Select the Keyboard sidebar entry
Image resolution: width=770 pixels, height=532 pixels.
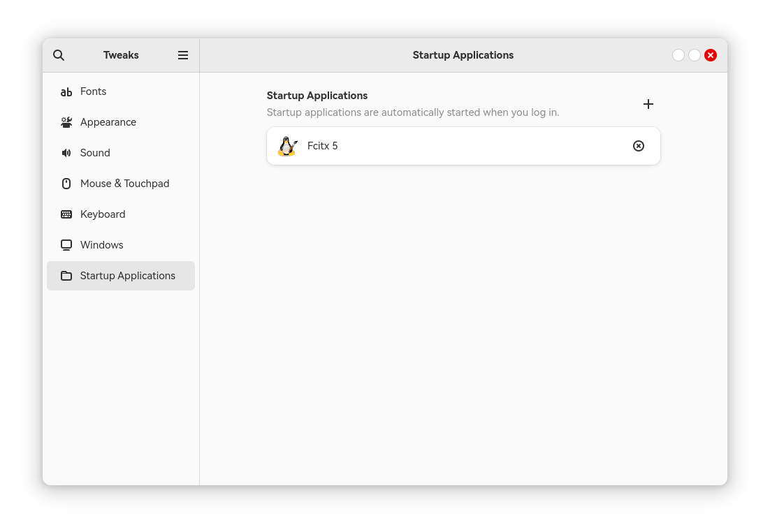(103, 214)
